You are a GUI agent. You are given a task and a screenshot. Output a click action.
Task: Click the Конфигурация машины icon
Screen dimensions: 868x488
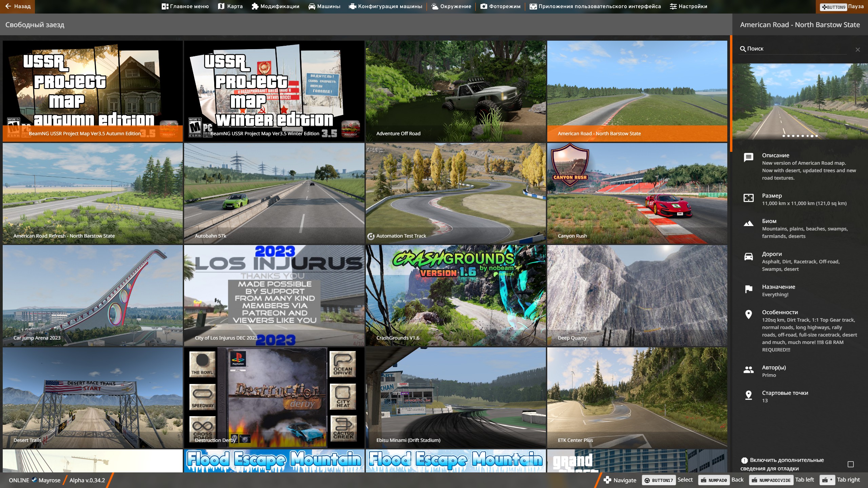[x=353, y=6]
